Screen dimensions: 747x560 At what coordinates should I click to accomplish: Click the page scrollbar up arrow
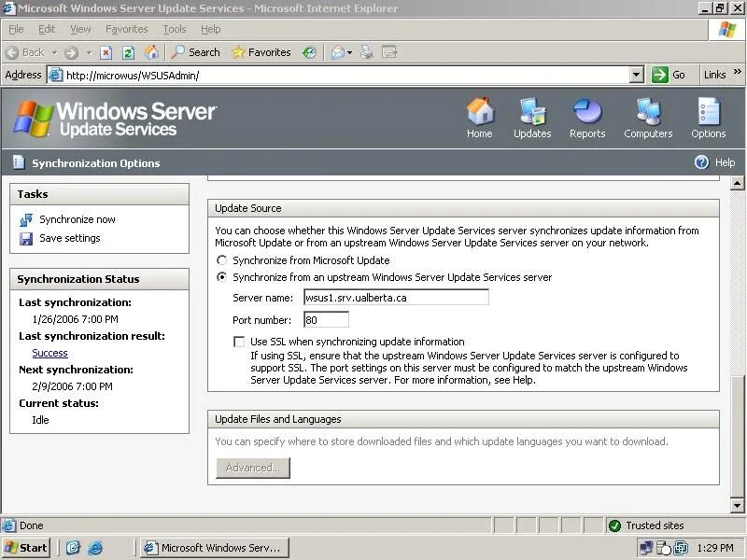[x=737, y=183]
